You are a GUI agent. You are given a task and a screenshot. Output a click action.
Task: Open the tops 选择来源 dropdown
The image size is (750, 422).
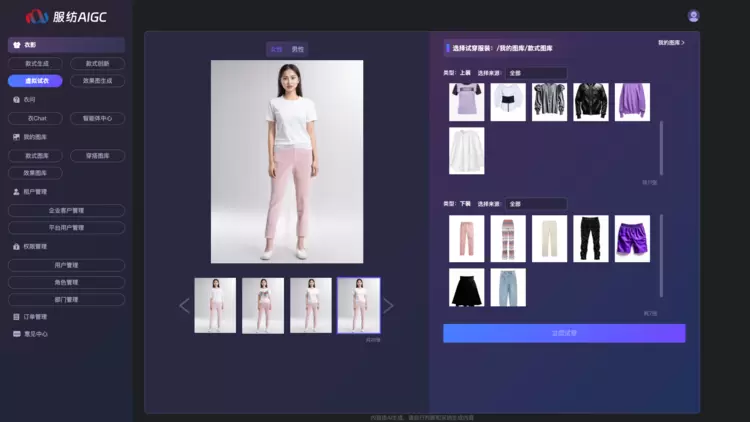pyautogui.click(x=536, y=73)
